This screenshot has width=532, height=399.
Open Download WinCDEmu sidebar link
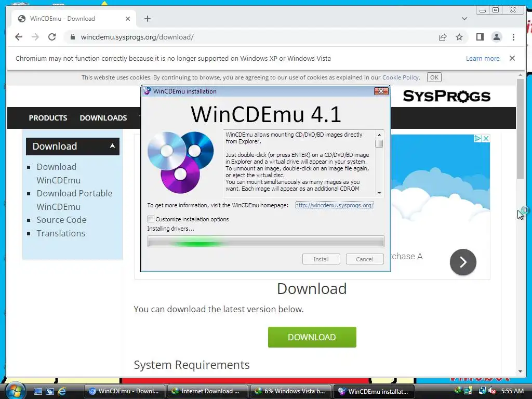coord(58,174)
